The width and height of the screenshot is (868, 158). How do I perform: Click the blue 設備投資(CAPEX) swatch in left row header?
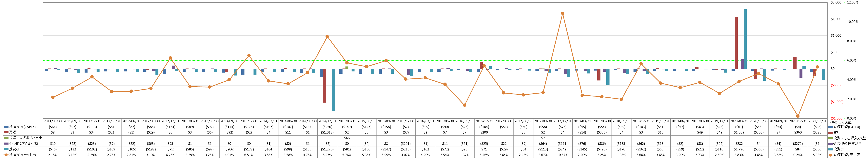[6, 127]
